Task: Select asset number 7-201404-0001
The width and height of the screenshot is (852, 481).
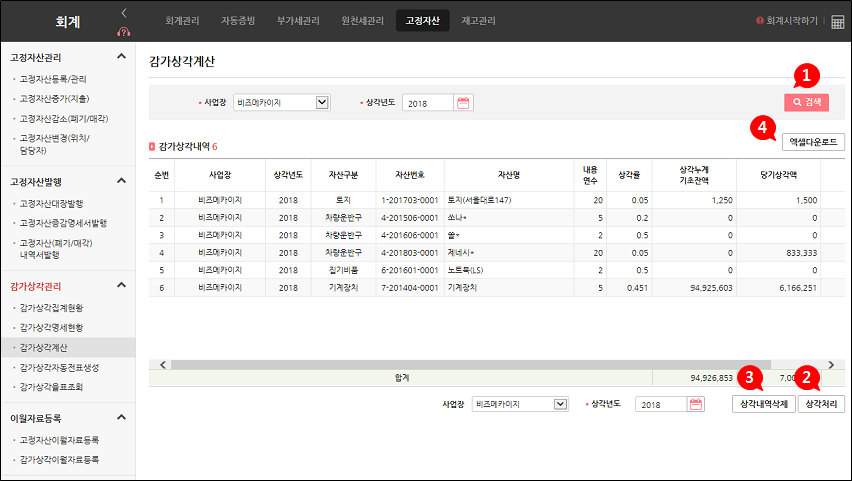Action: (410, 288)
